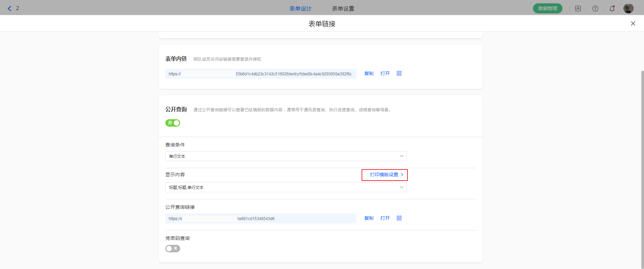Enable the 凭密码查询 toggle
This screenshot has height=269, width=644.
coord(173,249)
